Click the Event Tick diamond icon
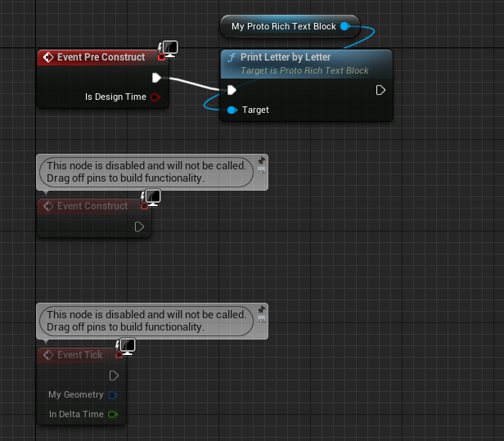504x441 pixels. 48,355
